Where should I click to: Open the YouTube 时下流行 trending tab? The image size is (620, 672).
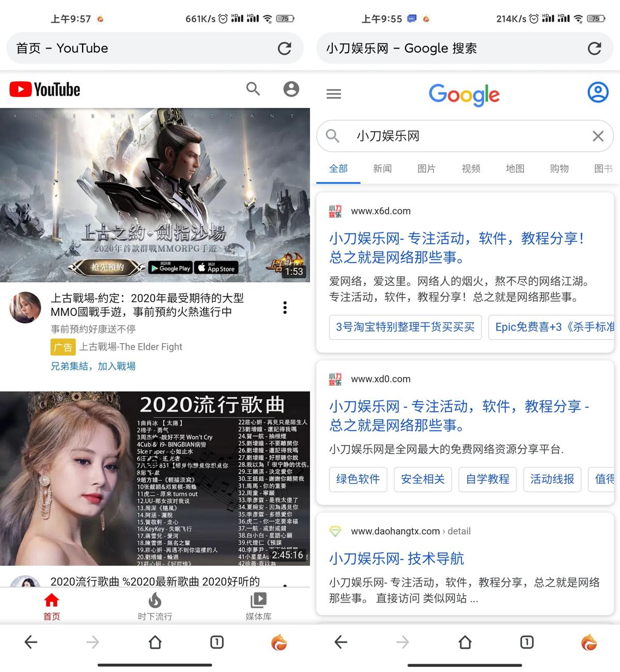155,607
